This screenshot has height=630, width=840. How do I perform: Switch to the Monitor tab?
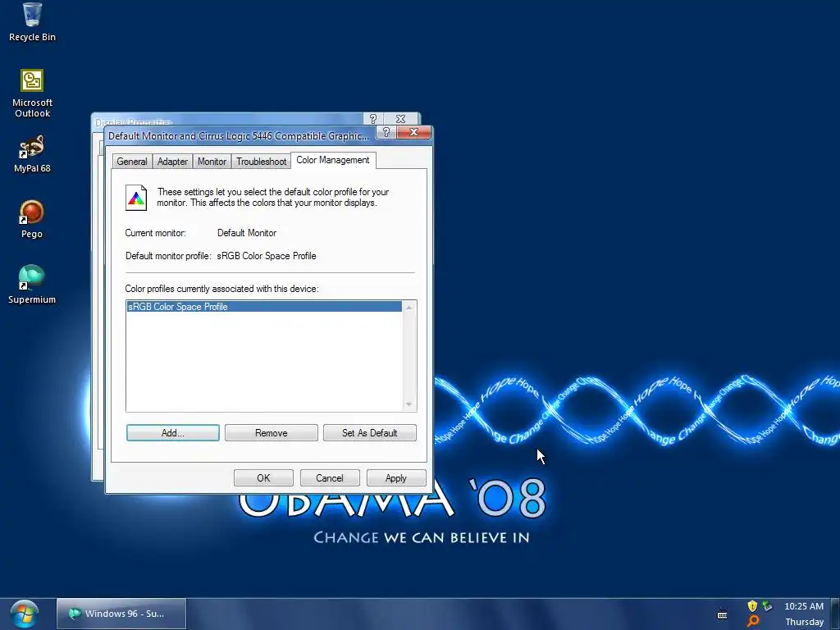(212, 162)
